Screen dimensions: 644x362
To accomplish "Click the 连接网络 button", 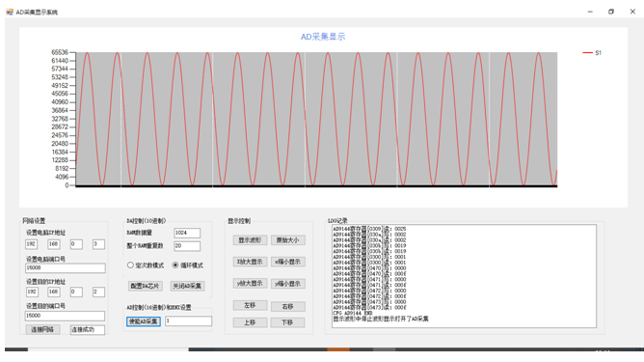I will [x=42, y=329].
